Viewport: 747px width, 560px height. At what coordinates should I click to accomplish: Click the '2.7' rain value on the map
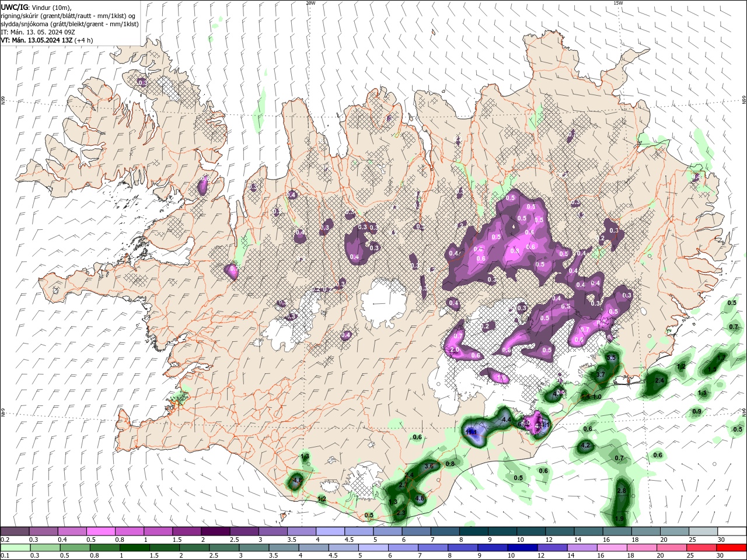pos(403,485)
